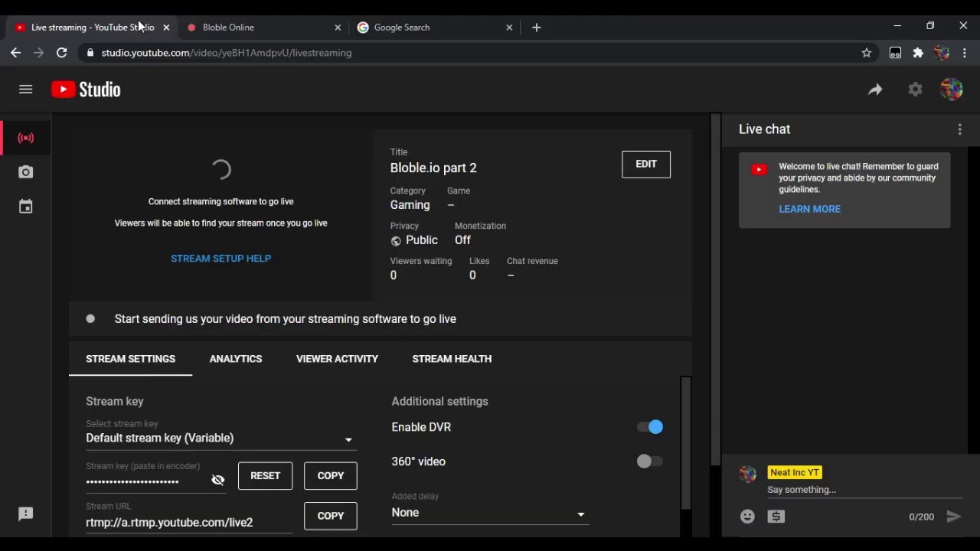Send the chat message arrow
Image resolution: width=980 pixels, height=551 pixels.
coord(954,517)
